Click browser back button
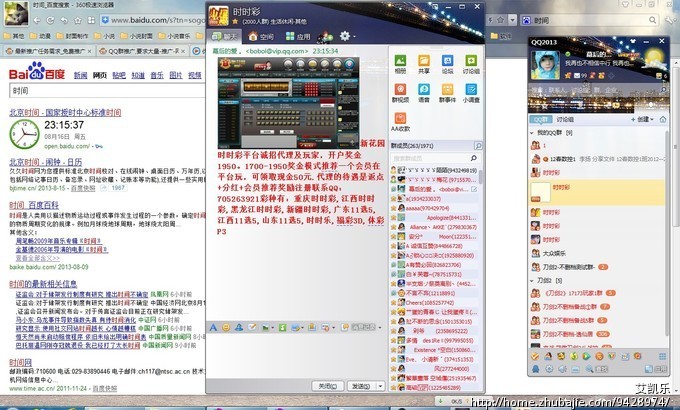680x410 pixels. [x=37, y=20]
